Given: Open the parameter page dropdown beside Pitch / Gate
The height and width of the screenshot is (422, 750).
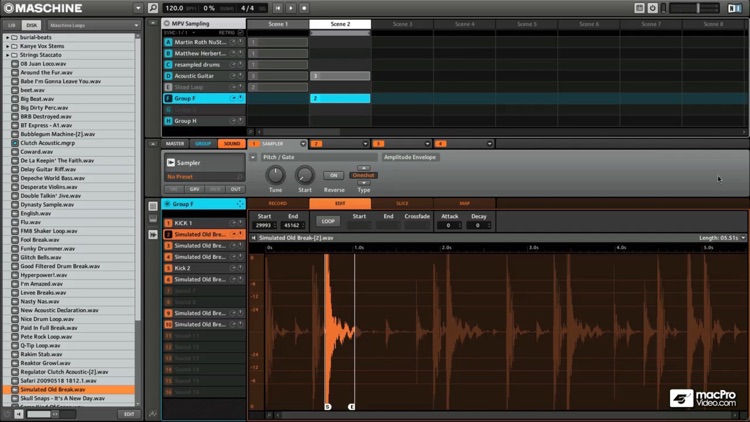Looking at the screenshot, I should point(253,157).
